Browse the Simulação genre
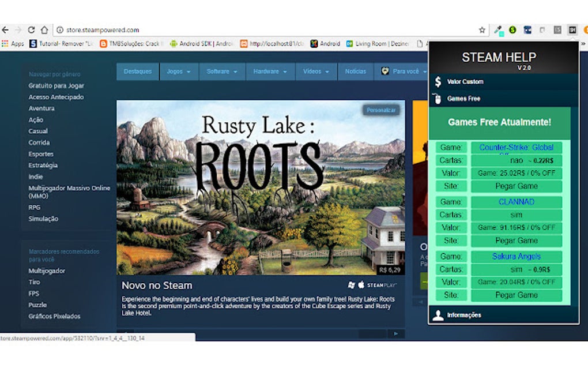588x368 pixels. 43,219
